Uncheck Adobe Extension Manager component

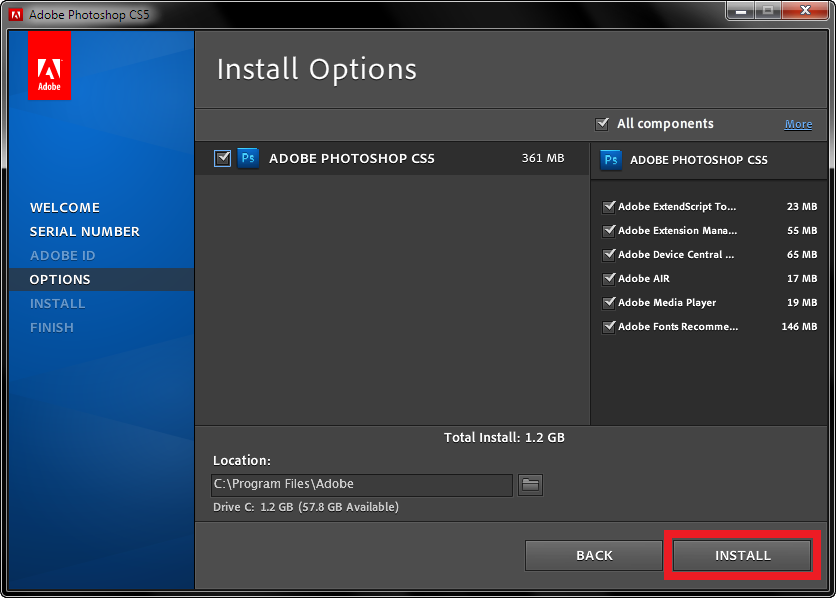[x=608, y=230]
